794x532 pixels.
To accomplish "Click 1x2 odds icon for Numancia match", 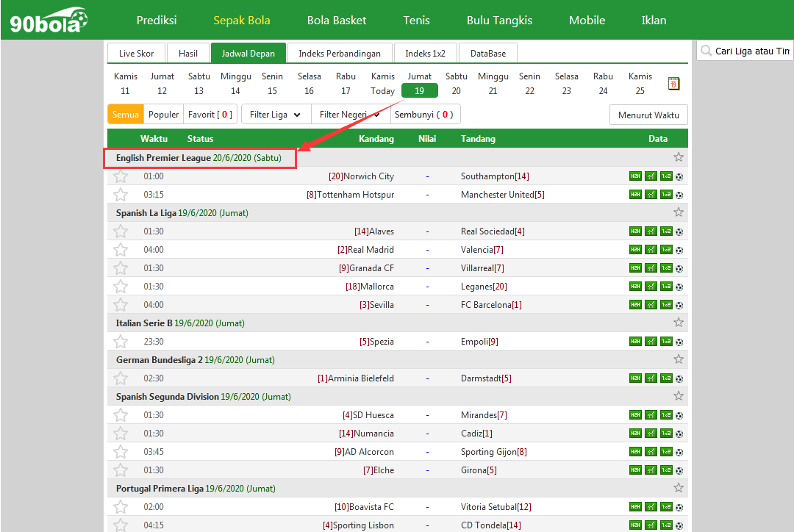I will click(666, 434).
